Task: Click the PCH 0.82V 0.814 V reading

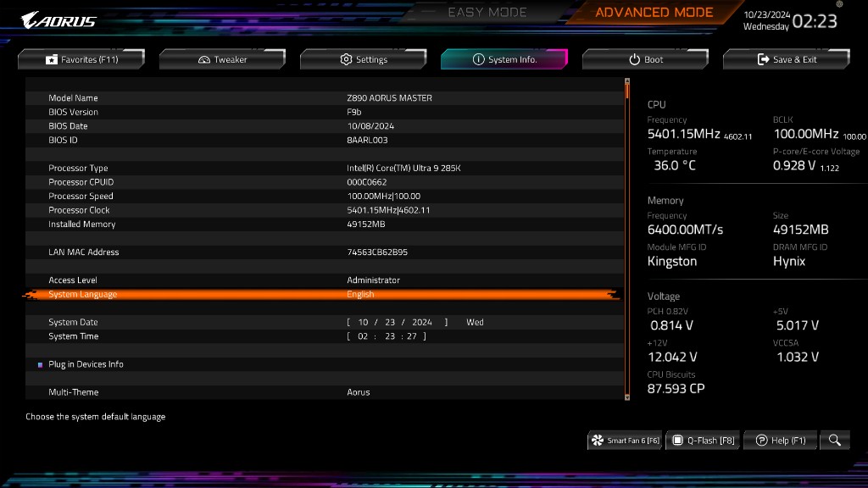Action: 671,325
